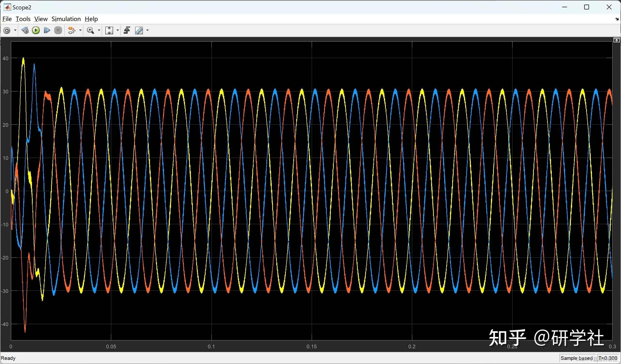Open the Tools menu
The image size is (621, 364).
(x=23, y=19)
